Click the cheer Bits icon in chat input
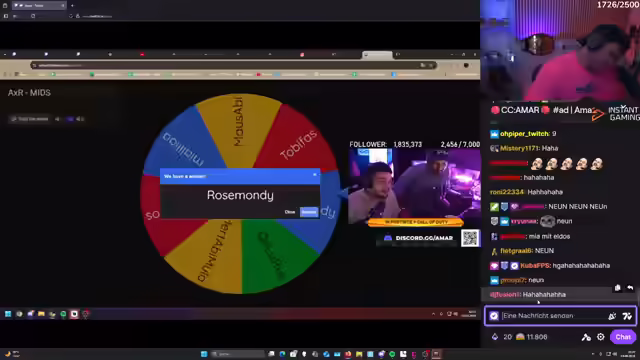The width and height of the screenshot is (640, 360). pos(627,316)
